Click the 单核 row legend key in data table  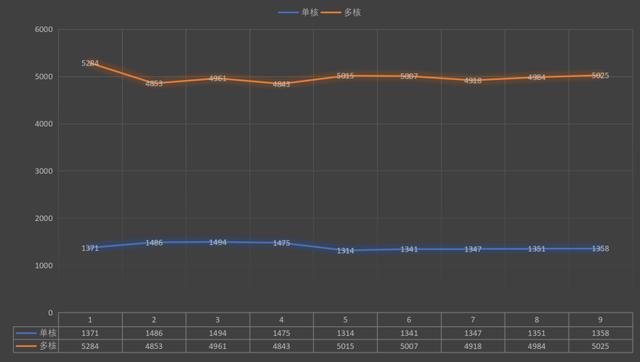[36, 333]
